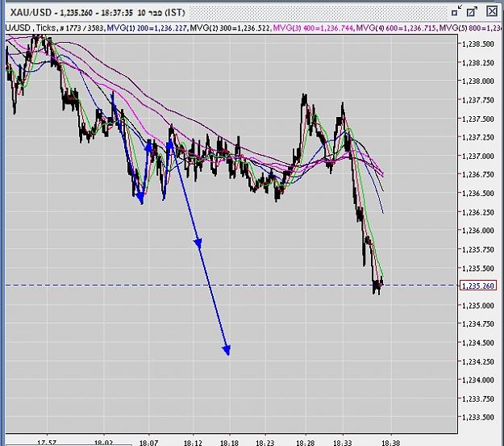Image resolution: width=504 pixels, height=446 pixels.
Task: Click the dock/minimize chart window icon
Action: coord(456,11)
